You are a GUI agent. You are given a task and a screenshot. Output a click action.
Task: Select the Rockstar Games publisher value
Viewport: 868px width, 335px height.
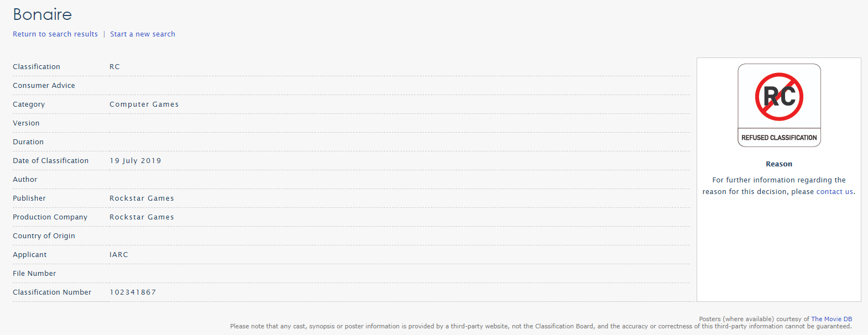tap(142, 198)
